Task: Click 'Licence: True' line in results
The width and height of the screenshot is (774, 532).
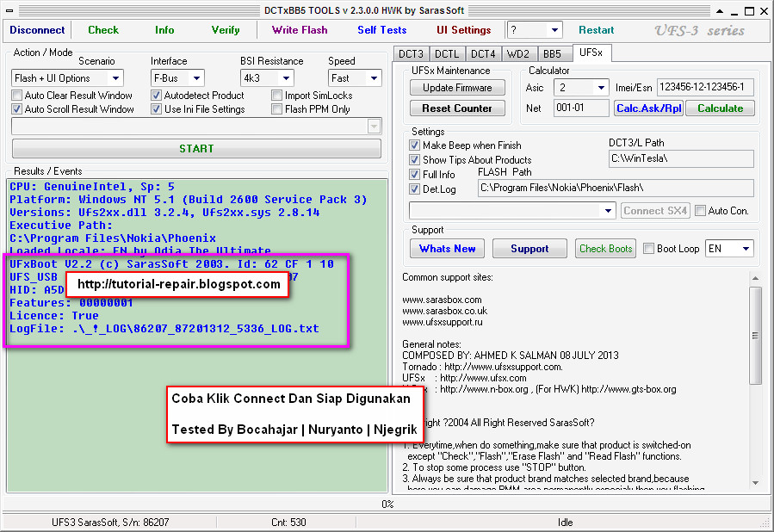Action: [x=54, y=316]
